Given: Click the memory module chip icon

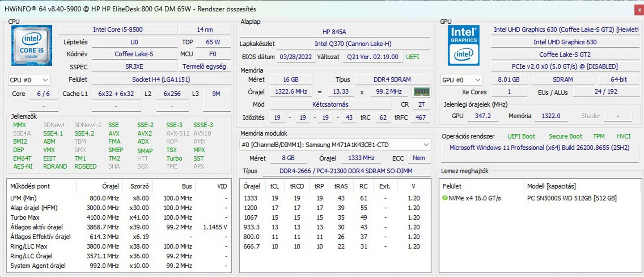Looking at the screenshot, I should coord(421,92).
